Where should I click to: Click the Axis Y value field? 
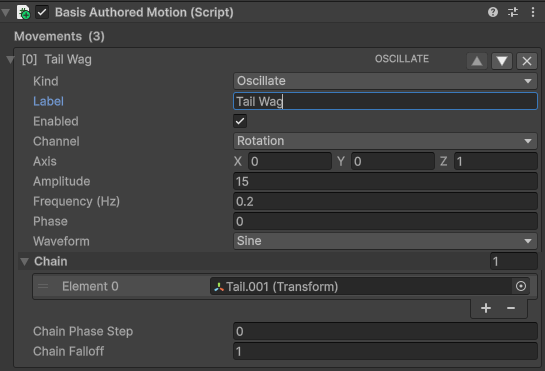[x=393, y=161]
